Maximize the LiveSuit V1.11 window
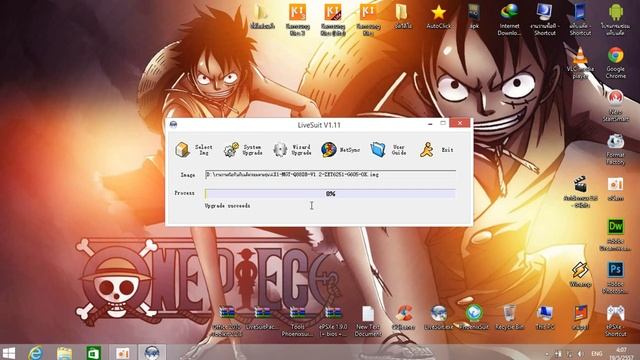 (x=443, y=123)
